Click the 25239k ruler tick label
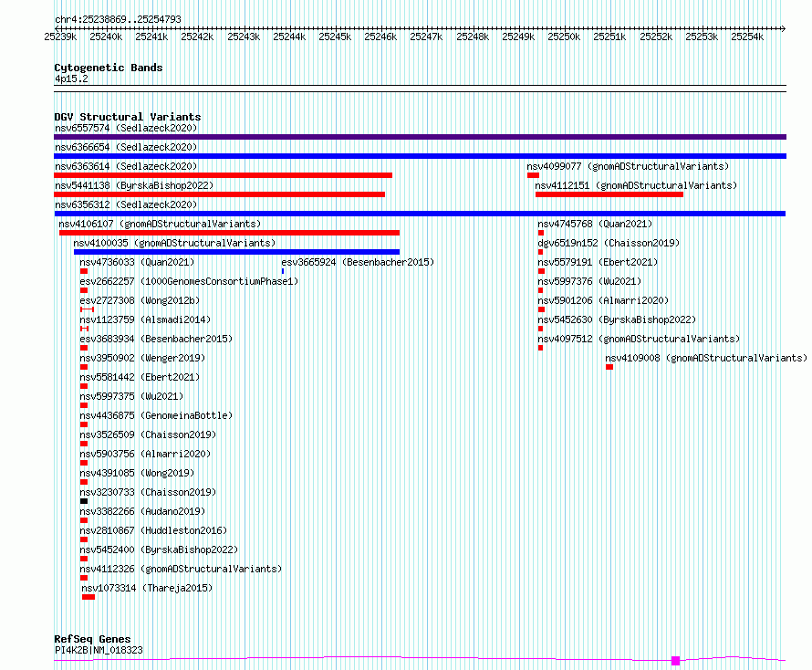812x670 pixels. tap(60, 37)
